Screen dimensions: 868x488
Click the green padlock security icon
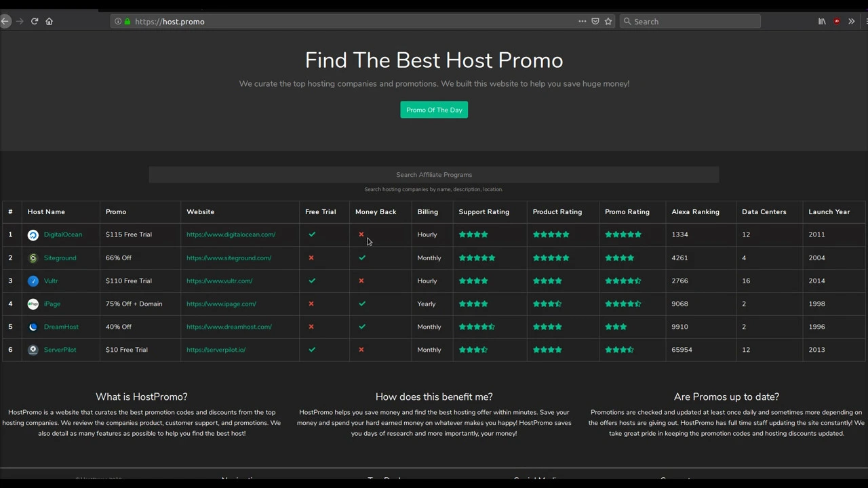127,22
